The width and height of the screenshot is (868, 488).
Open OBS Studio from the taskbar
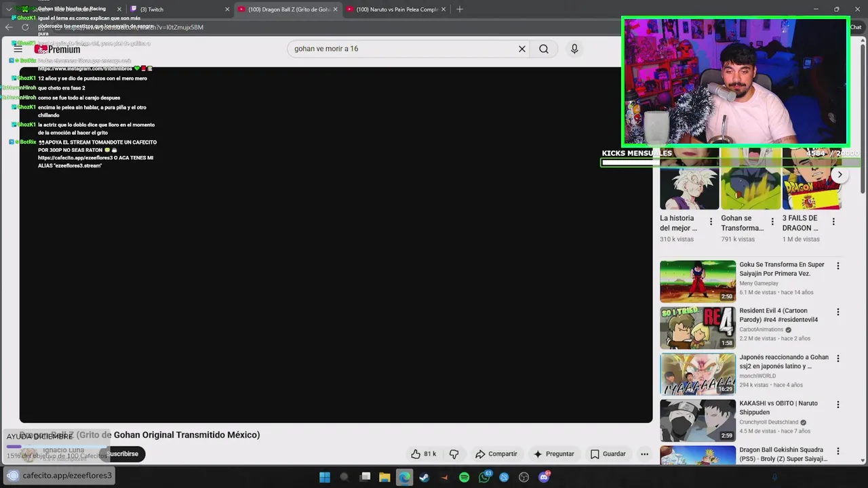(x=524, y=477)
